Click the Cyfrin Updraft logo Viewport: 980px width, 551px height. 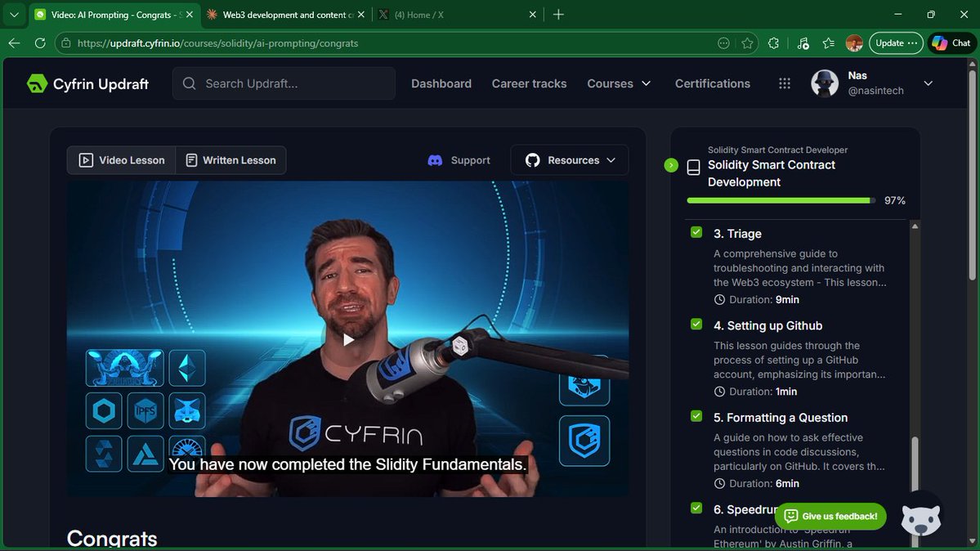tap(87, 84)
